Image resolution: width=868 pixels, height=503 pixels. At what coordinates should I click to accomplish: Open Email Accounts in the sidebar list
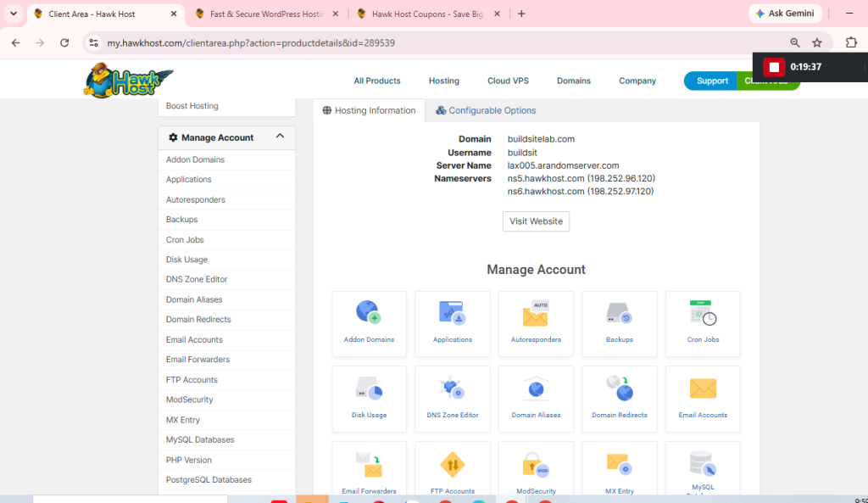coord(226,339)
